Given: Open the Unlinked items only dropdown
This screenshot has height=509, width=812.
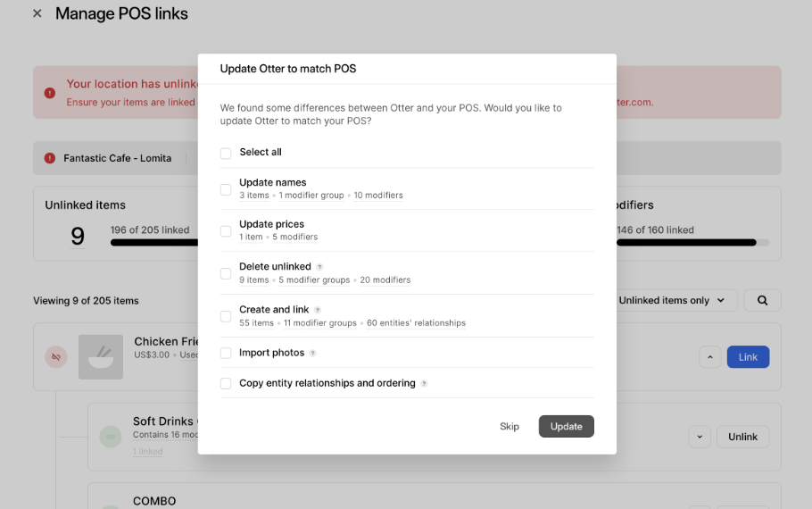Looking at the screenshot, I should tap(677, 300).
